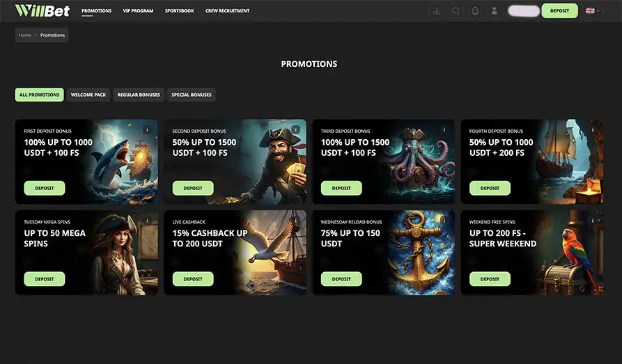Open the user profile icon
This screenshot has width=622, height=364.
(x=495, y=10)
